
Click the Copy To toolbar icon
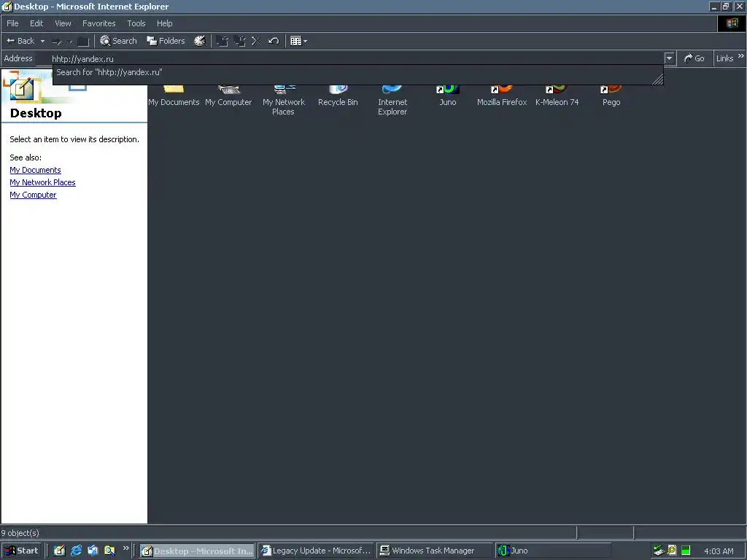(x=239, y=41)
